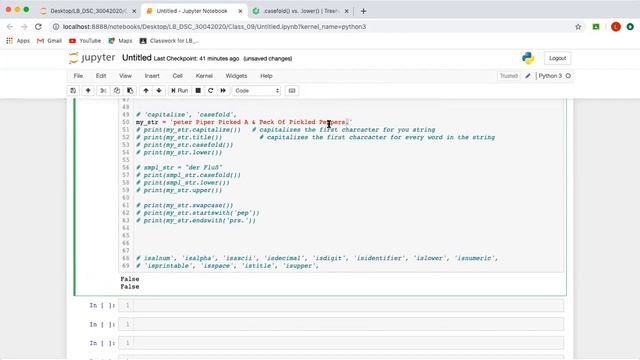640x360 pixels.
Task: Click the Jupyter logo
Action: pyautogui.click(x=92, y=58)
